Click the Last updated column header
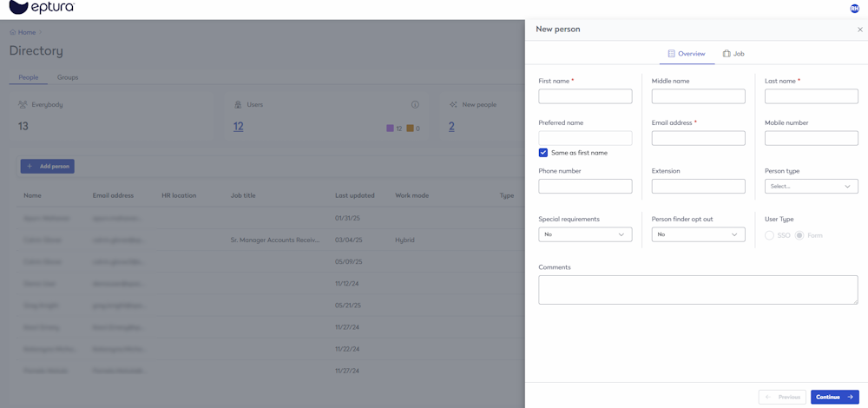Image resolution: width=868 pixels, height=408 pixels. pyautogui.click(x=355, y=195)
